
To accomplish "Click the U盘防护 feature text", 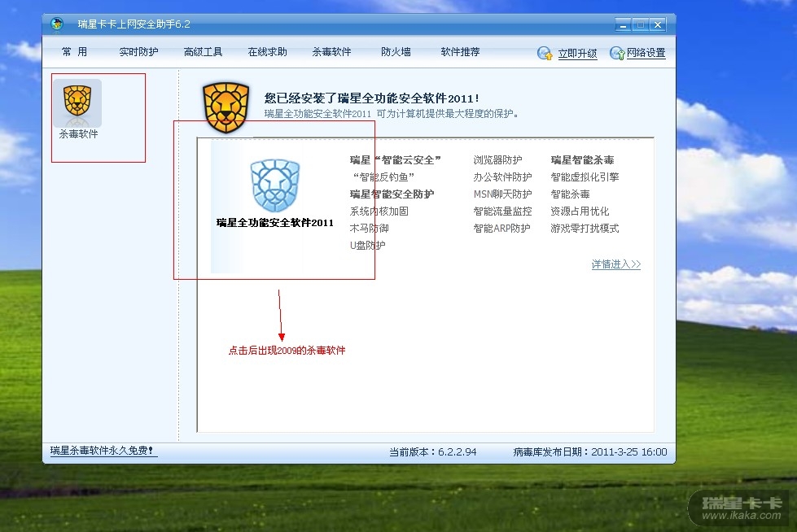I will tap(367, 246).
